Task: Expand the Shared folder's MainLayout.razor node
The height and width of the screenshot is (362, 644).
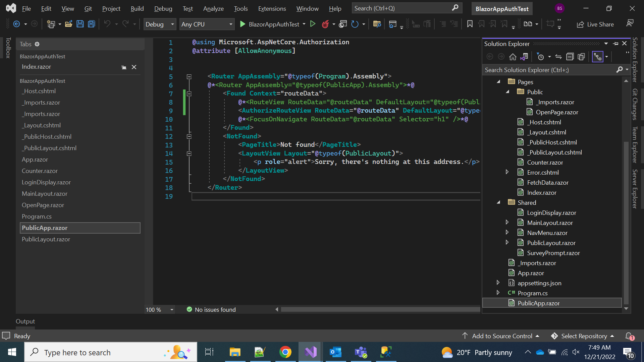Action: 507,222
